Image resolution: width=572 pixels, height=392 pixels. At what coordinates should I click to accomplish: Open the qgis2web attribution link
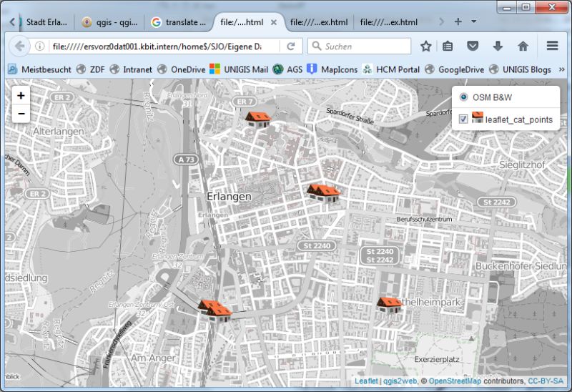point(400,381)
